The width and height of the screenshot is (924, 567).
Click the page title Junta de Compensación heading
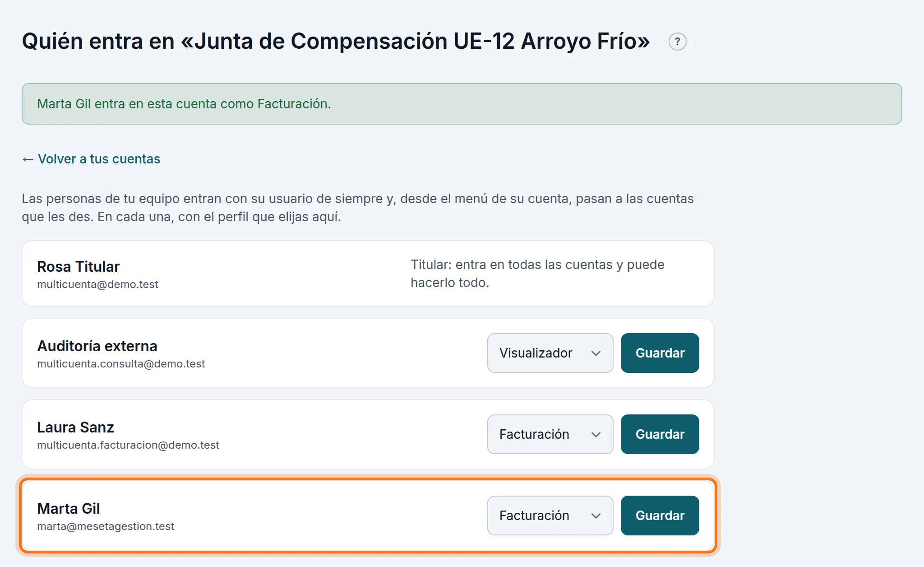pos(336,41)
